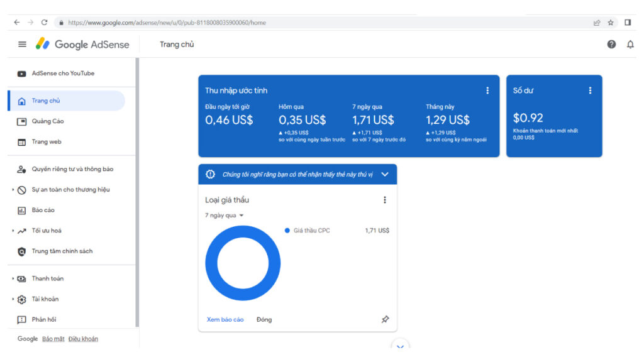Open three-dot menu on Loại giá thầu card

pos(385,200)
